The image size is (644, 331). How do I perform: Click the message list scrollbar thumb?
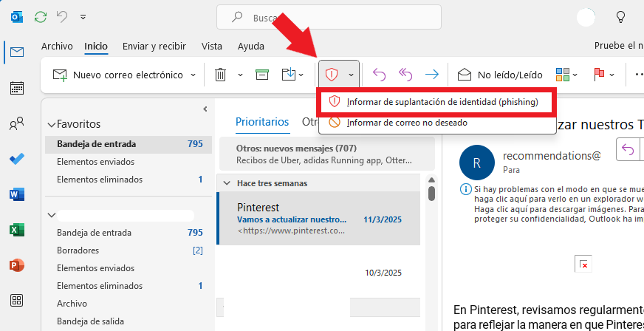click(431, 194)
